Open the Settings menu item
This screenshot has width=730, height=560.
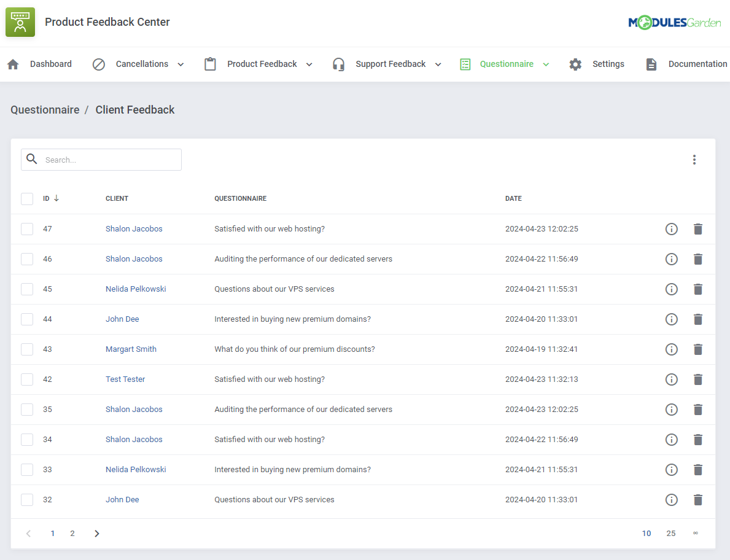coord(608,64)
